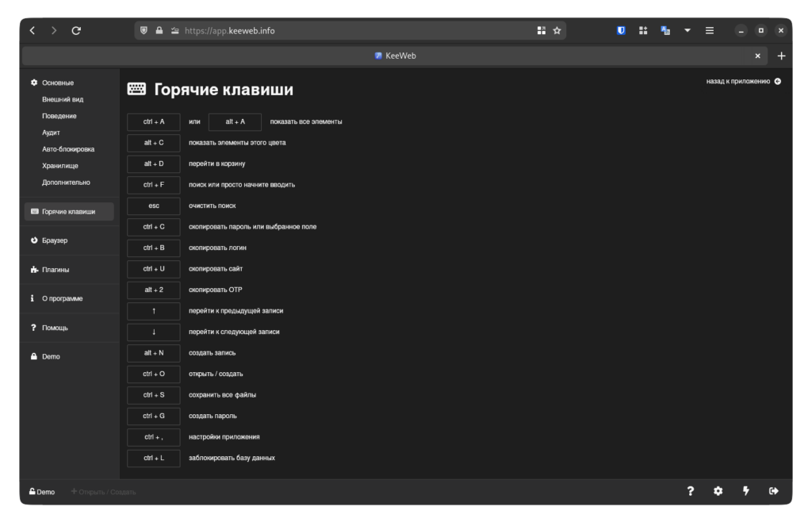The height and width of the screenshot is (526, 812).
Task: Close the KeeWeb tab
Action: tap(757, 56)
